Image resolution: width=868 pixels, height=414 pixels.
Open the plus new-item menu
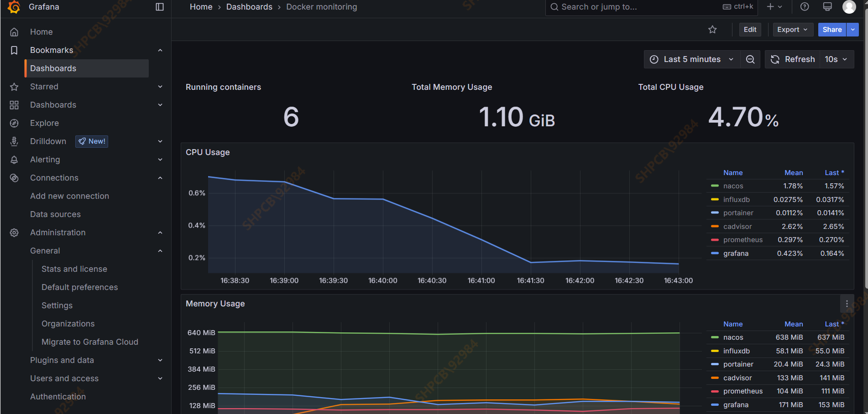(x=774, y=7)
